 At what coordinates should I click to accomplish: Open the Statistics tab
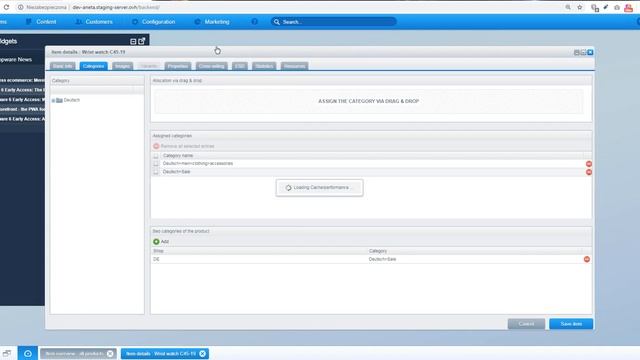point(264,66)
